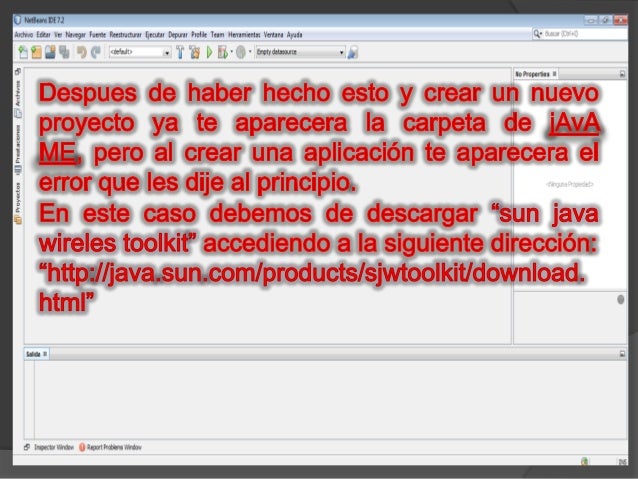This screenshot has width=638, height=479.
Task: Click the New Project toolbar icon
Action: 36,52
